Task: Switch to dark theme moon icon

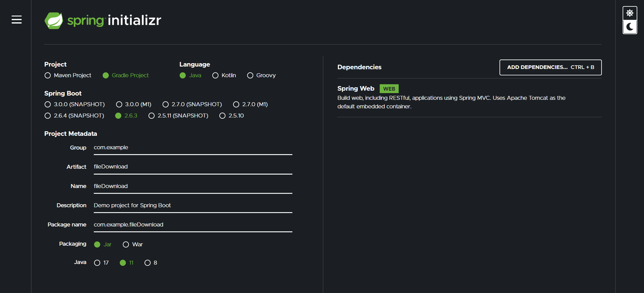Action: pos(630,27)
